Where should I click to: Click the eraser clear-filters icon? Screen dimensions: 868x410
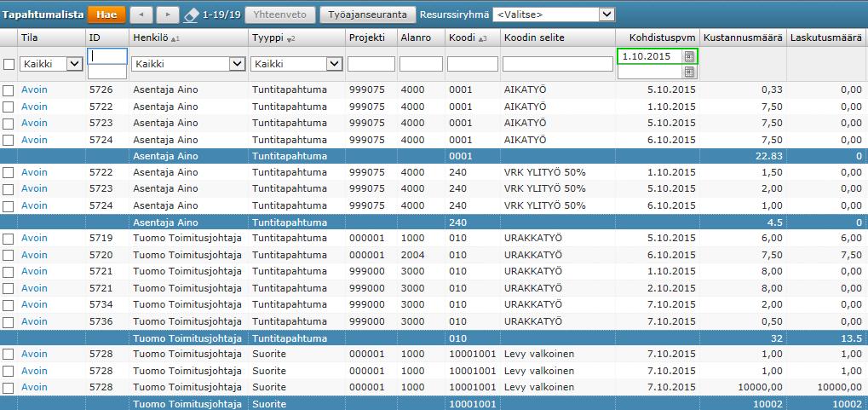pos(191,15)
